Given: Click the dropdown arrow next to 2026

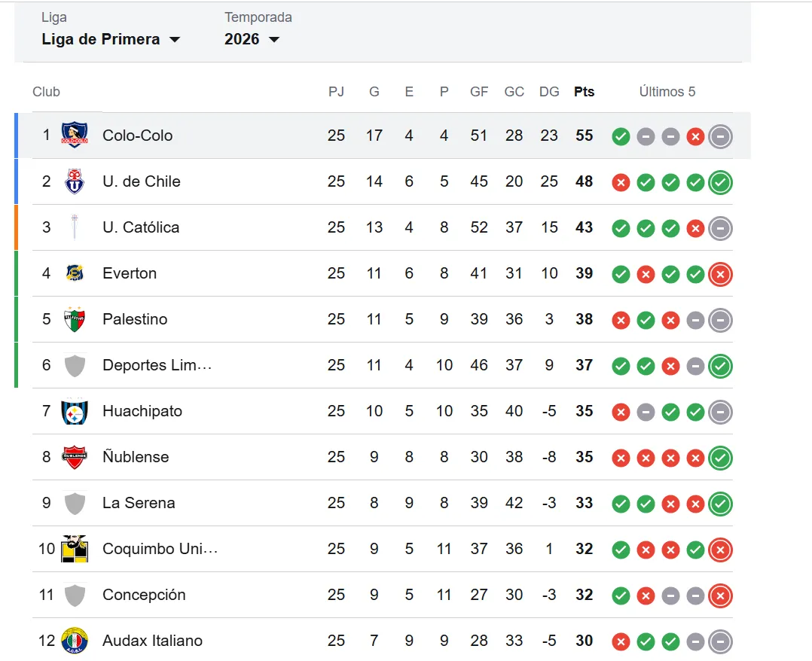Looking at the screenshot, I should coord(274,39).
